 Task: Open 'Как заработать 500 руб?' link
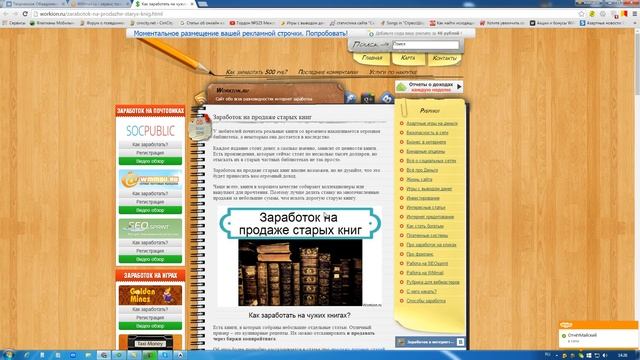click(256, 72)
